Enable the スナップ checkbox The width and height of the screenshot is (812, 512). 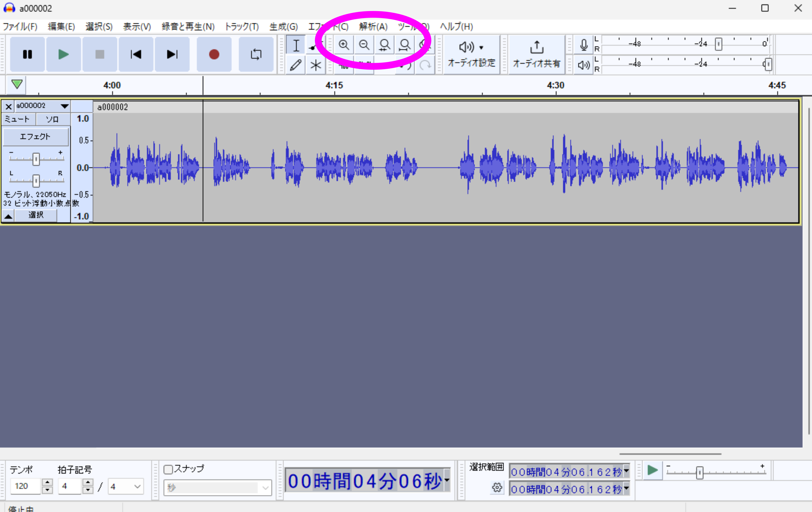click(168, 469)
